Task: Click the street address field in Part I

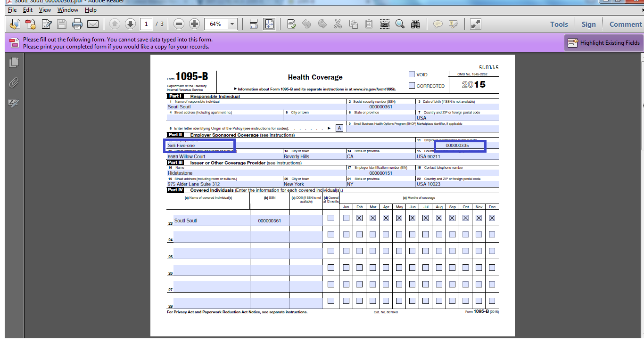Action: (x=224, y=118)
